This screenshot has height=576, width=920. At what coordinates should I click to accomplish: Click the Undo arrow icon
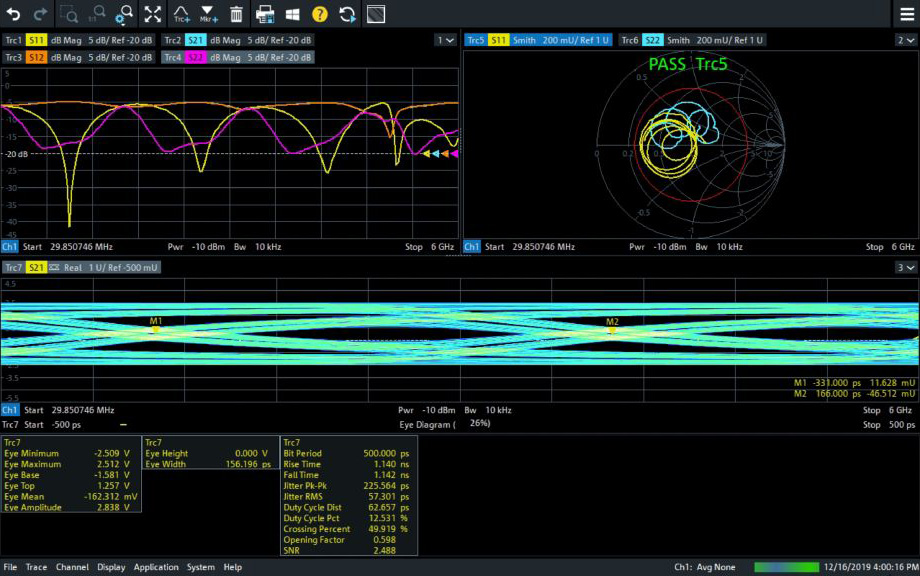[14, 14]
